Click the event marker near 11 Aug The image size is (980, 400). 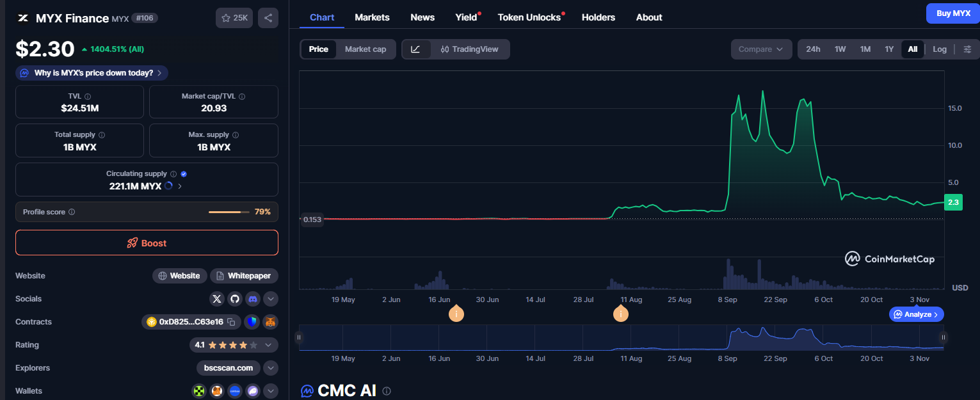click(620, 314)
